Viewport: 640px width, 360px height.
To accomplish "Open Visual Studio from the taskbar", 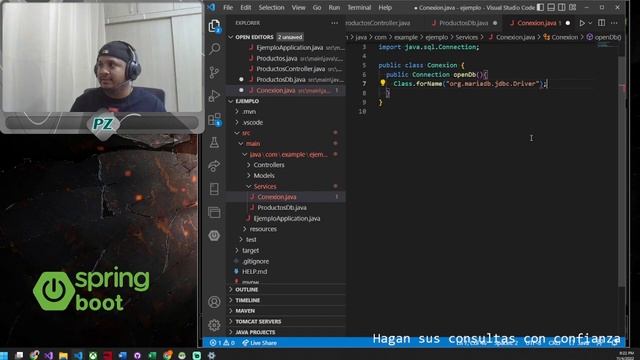I will click(49, 356).
